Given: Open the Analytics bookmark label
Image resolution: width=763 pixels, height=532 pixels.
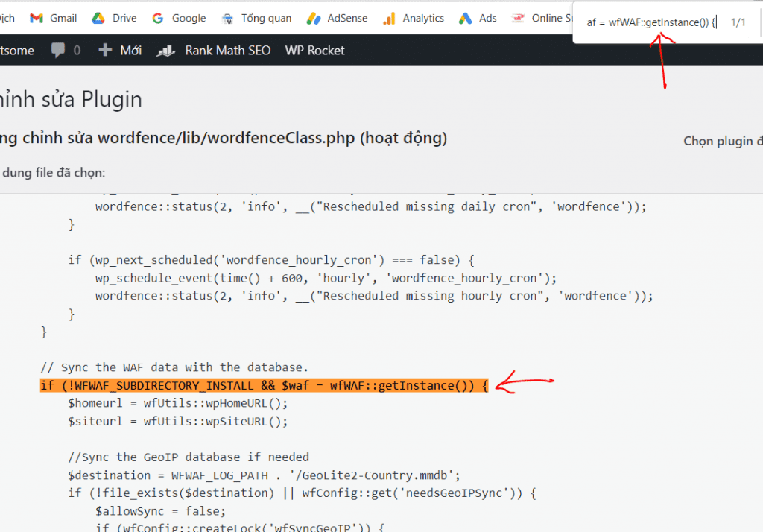Looking at the screenshot, I should tap(423, 18).
